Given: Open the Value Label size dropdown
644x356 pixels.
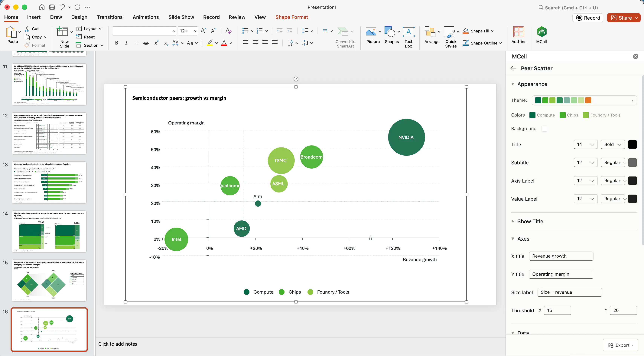Looking at the screenshot, I should click(586, 199).
